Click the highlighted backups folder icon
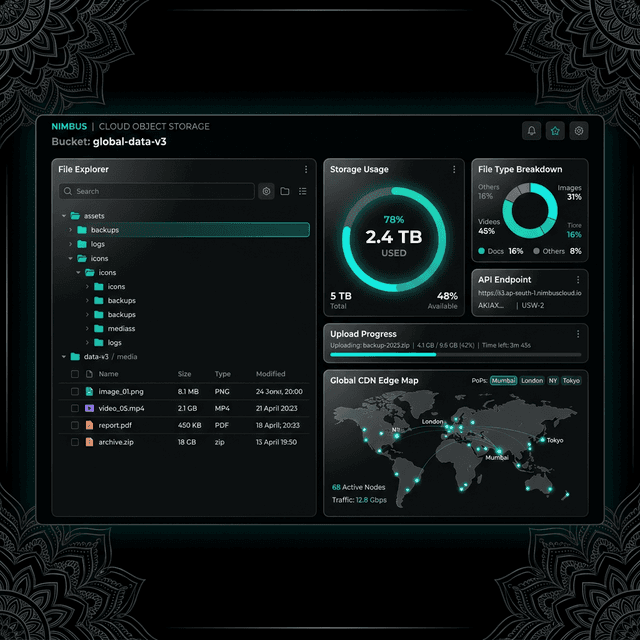This screenshot has height=640, width=640. point(82,230)
